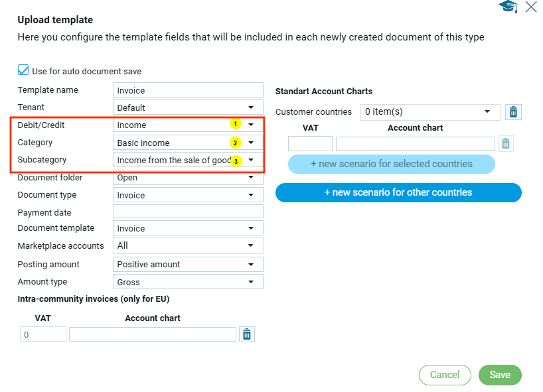This screenshot has width=543, height=392.
Task: Delete the Customer countries selection with trash icon
Action: (x=512, y=112)
